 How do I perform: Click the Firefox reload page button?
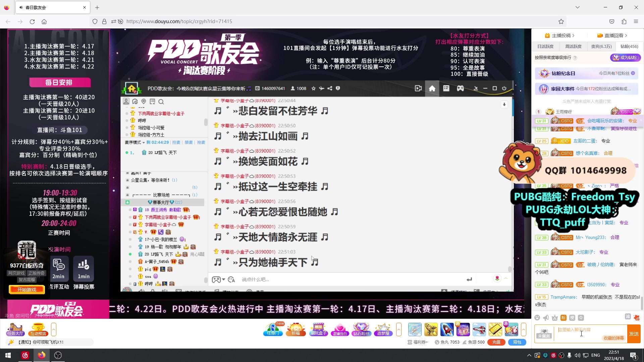[32, 21]
